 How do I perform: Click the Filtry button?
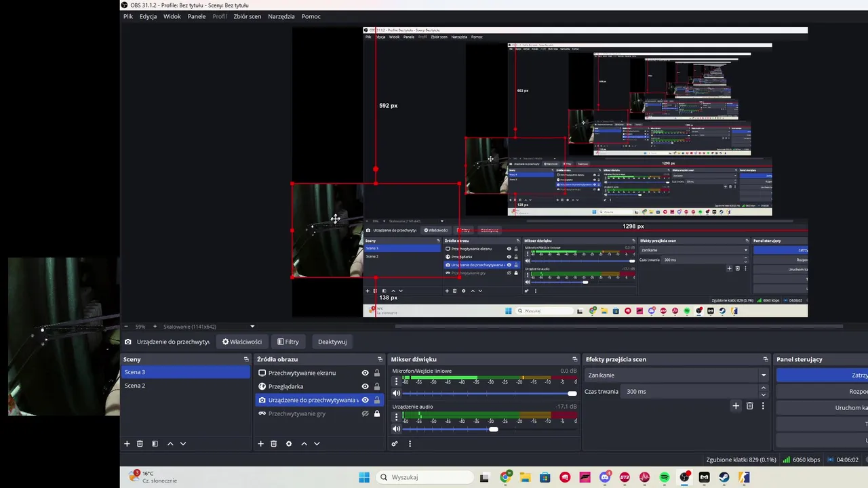point(288,342)
